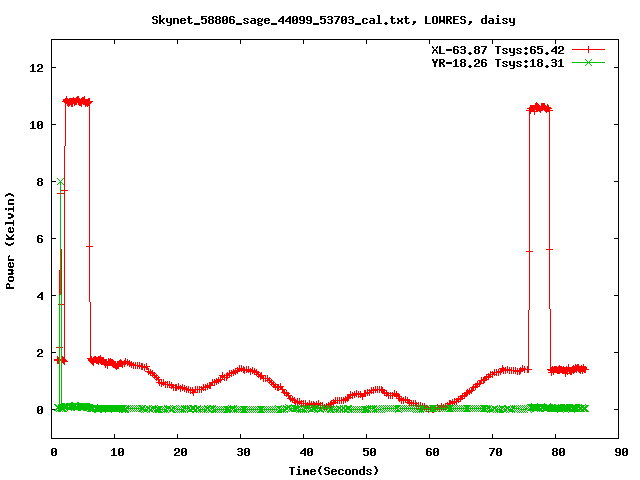Click the x-axis tick label 30
This screenshot has height=480, width=640.
click(x=243, y=452)
